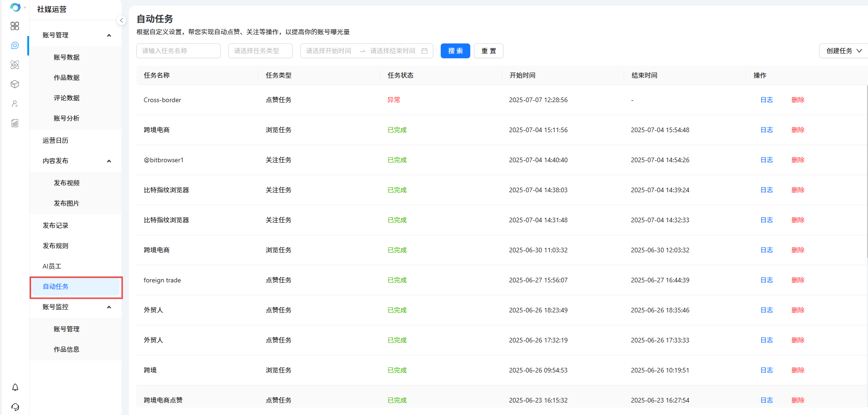Select 自动任务 in the sidebar
The width and height of the screenshot is (868, 415).
[76, 287]
